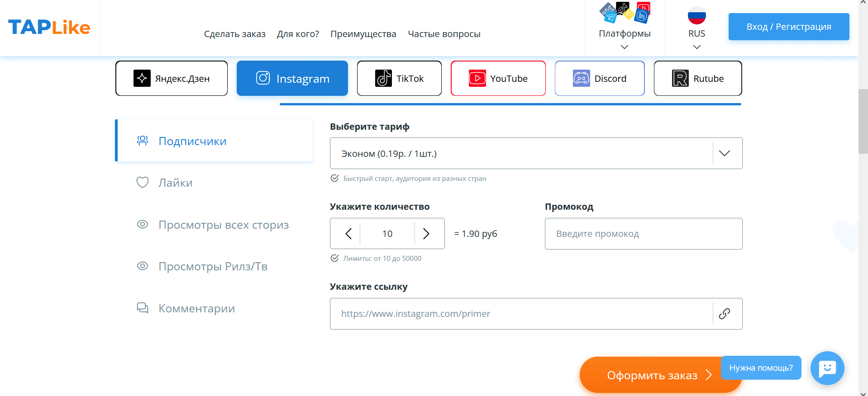Screen dimensions: 868x396
Task: Focus the Введите промокод input field
Action: coord(643,234)
